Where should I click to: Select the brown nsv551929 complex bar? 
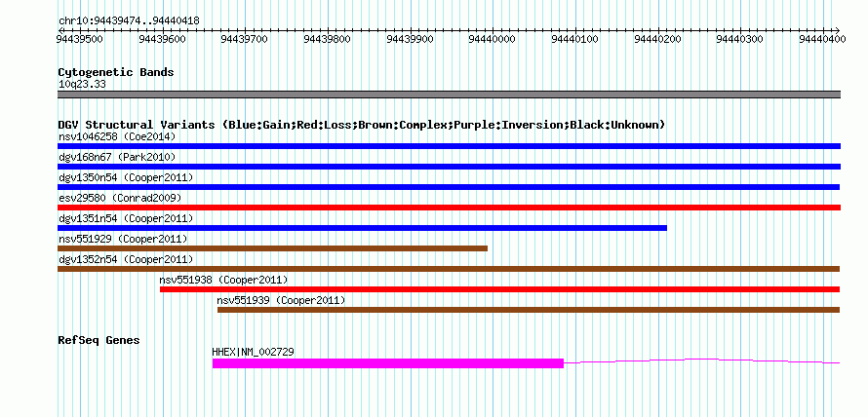[272, 248]
